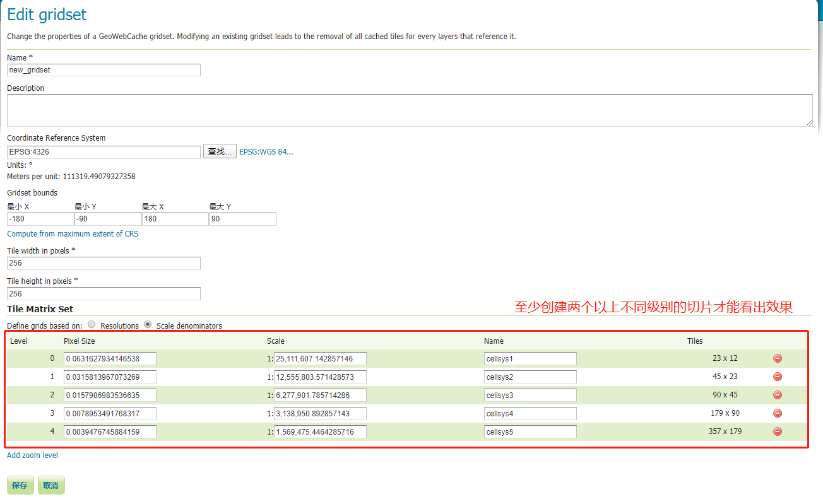This screenshot has width=823, height=504.
Task: Click Compute from maximum extent of CRS
Action: (x=73, y=234)
